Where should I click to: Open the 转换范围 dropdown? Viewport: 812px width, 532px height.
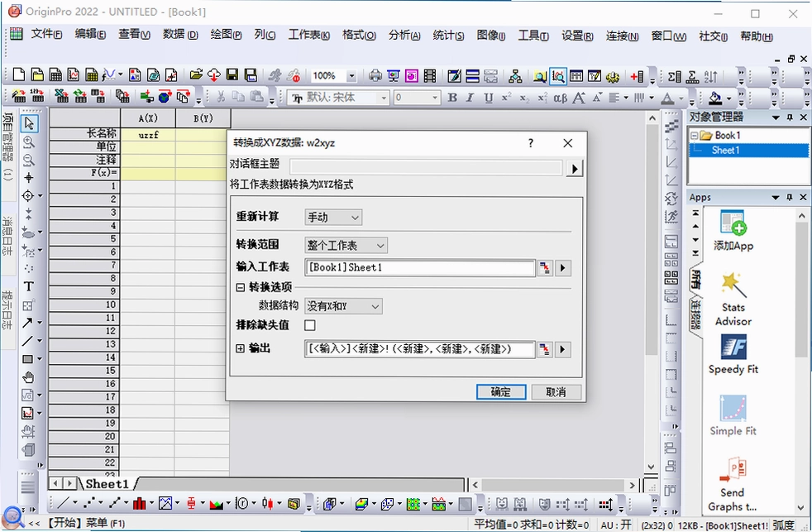click(346, 245)
